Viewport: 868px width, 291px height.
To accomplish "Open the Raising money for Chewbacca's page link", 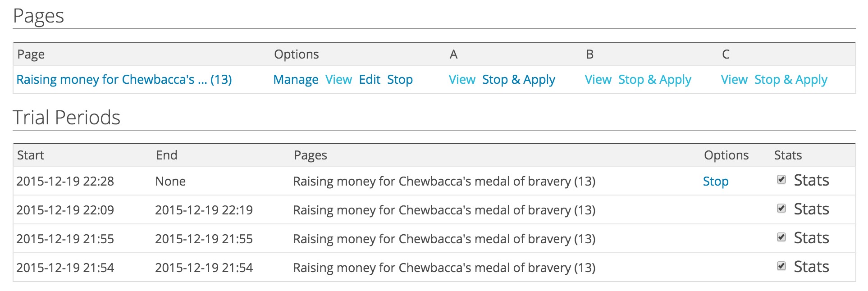I will coord(124,80).
